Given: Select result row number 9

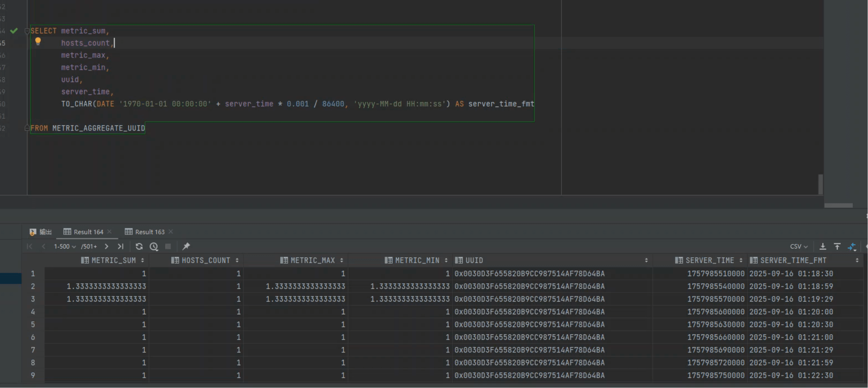Looking at the screenshot, I should 33,376.
